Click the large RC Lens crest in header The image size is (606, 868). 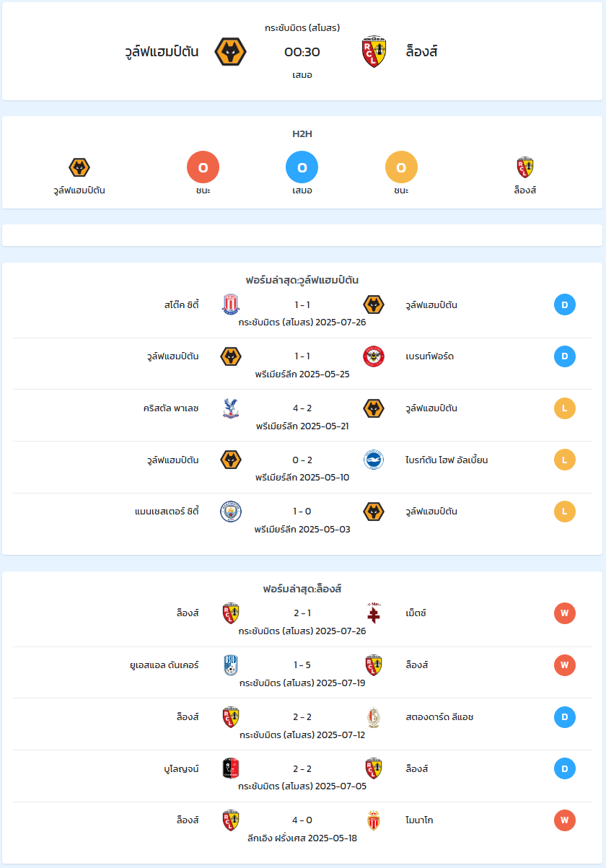tap(374, 52)
